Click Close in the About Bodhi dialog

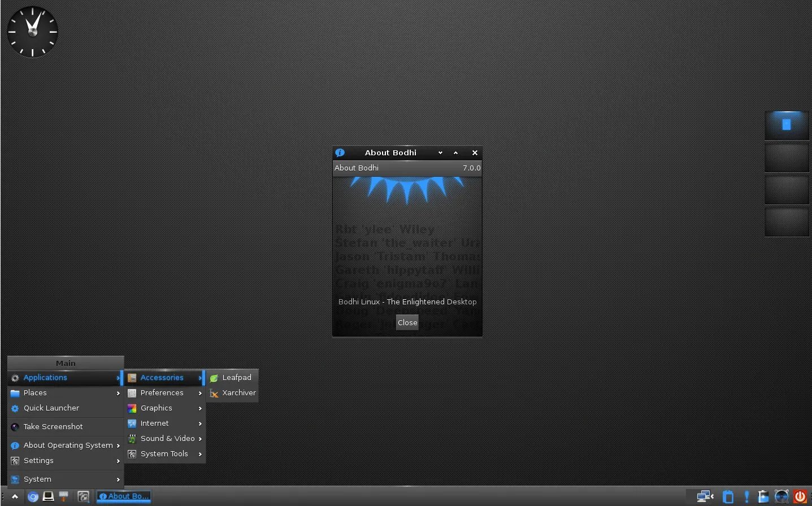tap(407, 322)
